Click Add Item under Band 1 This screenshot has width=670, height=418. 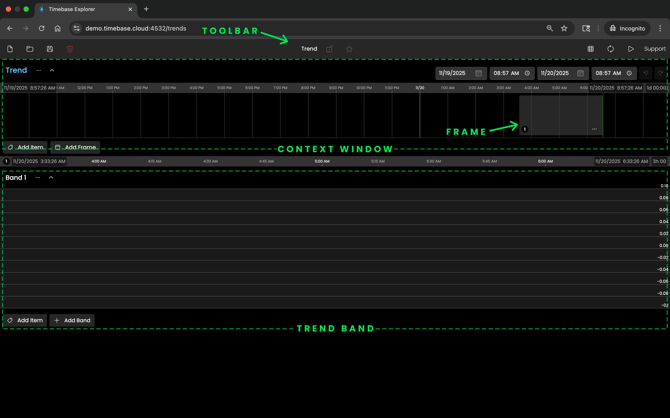click(x=25, y=320)
